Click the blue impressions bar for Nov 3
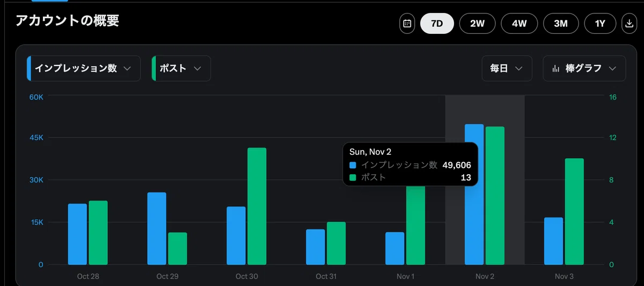Screen dimensions: 644x286 (x=554, y=241)
